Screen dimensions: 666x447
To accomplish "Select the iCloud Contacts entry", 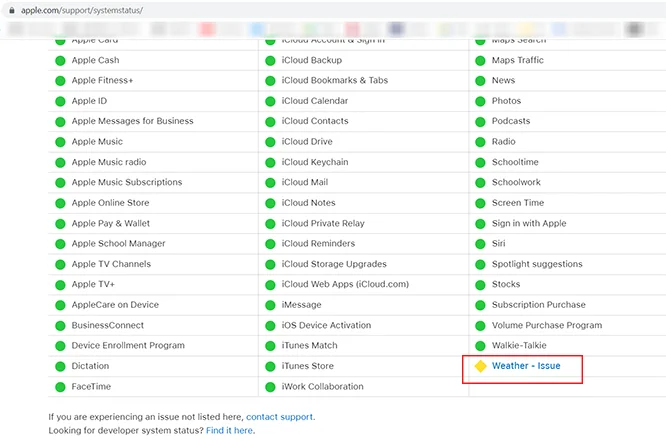I will pos(315,121).
